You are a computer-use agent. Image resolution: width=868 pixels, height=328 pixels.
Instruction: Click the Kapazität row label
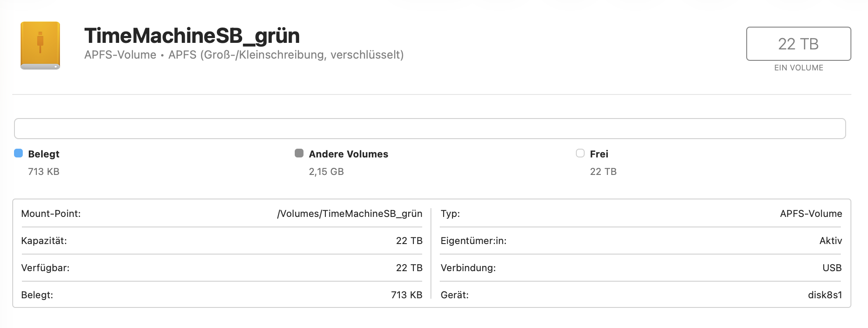click(x=44, y=241)
